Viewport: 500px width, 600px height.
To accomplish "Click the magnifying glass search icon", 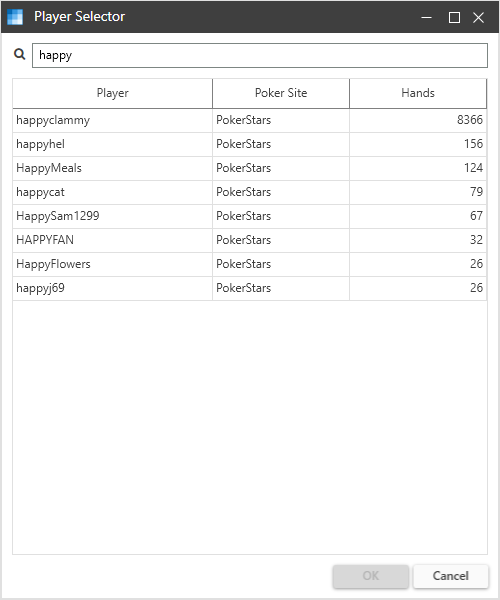I will [20, 54].
